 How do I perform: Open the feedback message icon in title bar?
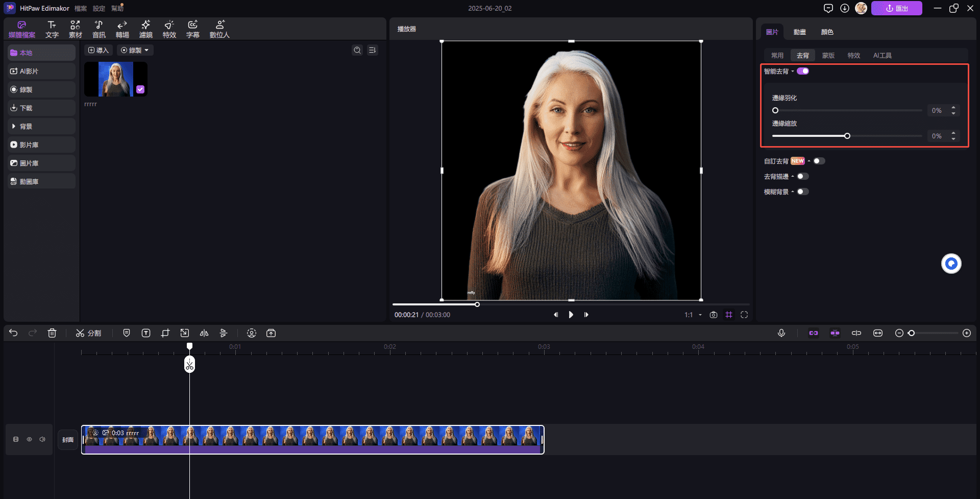pos(828,8)
